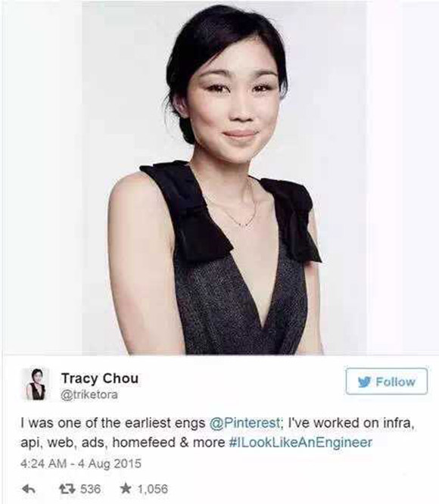
Task: Retweet using the retweet arrows icon
Action: (67, 489)
